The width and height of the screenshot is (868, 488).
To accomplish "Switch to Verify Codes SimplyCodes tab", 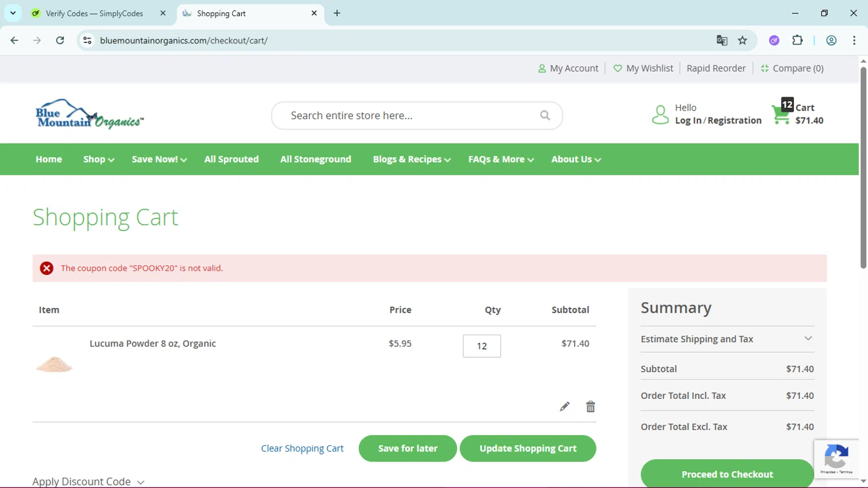I will tap(100, 13).
